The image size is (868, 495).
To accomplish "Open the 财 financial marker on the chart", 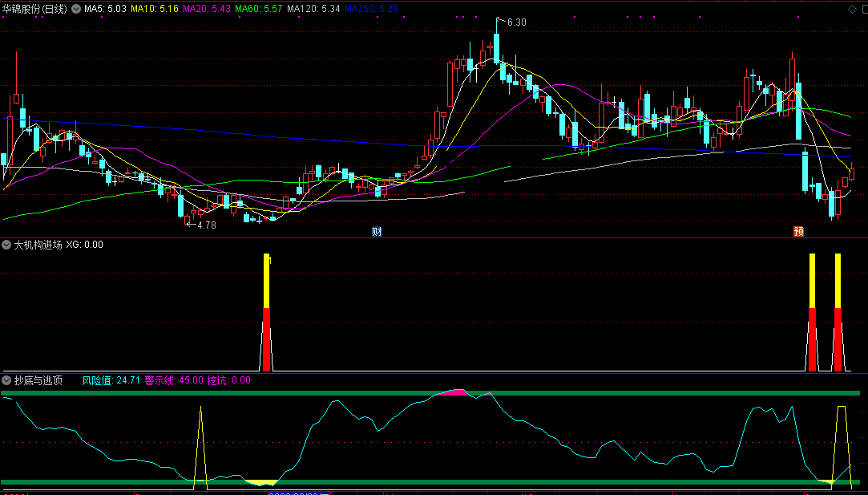I will tap(377, 232).
